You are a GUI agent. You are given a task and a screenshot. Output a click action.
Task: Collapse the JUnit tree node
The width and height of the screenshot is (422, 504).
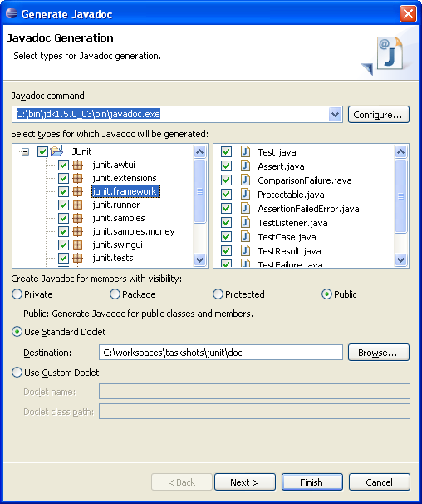point(25,151)
